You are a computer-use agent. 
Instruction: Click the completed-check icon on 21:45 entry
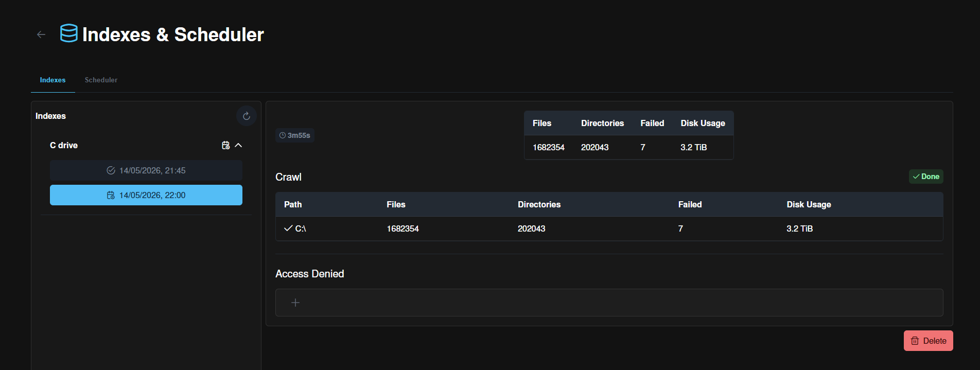[x=111, y=170]
